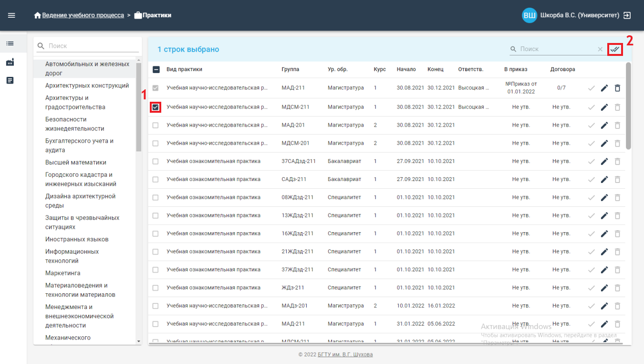Click the pencil icon in the ЖДз-211 row
The image size is (644, 364).
click(604, 288)
